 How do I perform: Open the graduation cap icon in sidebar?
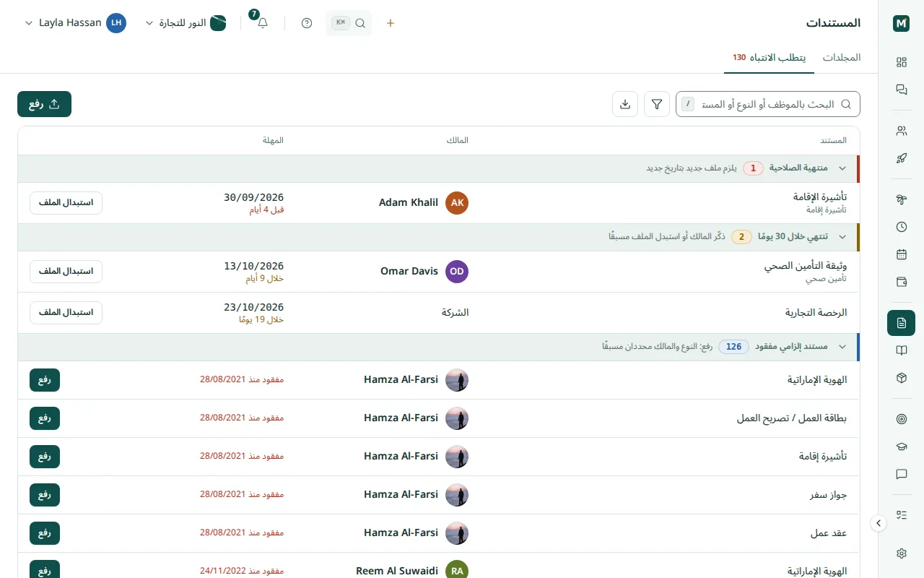coord(901,447)
